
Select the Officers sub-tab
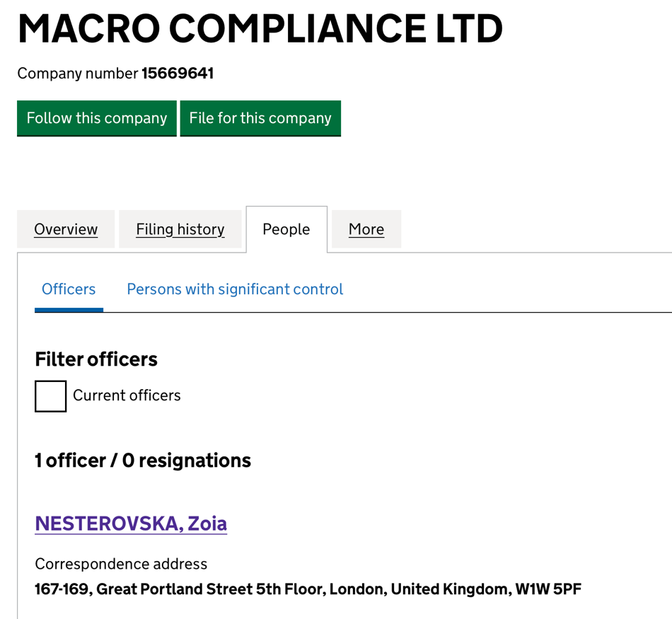pyautogui.click(x=69, y=289)
